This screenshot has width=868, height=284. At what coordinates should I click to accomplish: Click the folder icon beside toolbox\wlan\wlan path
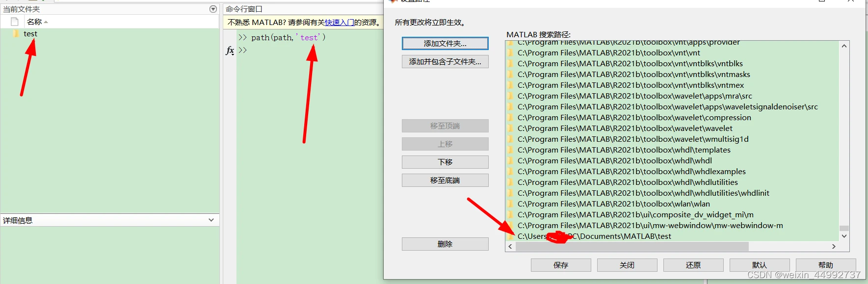tap(511, 204)
